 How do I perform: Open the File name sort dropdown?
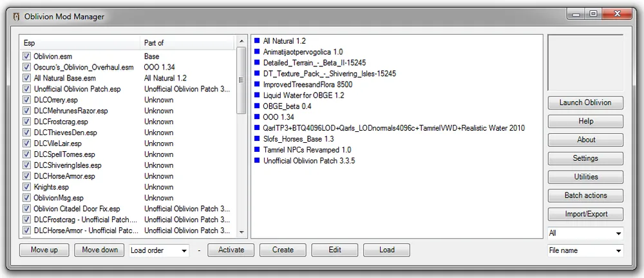(585, 250)
